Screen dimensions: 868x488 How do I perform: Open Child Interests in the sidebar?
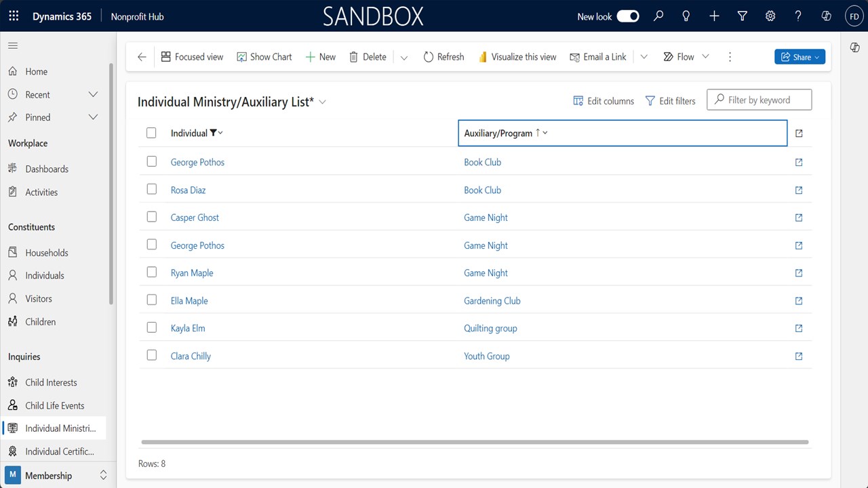[51, 382]
